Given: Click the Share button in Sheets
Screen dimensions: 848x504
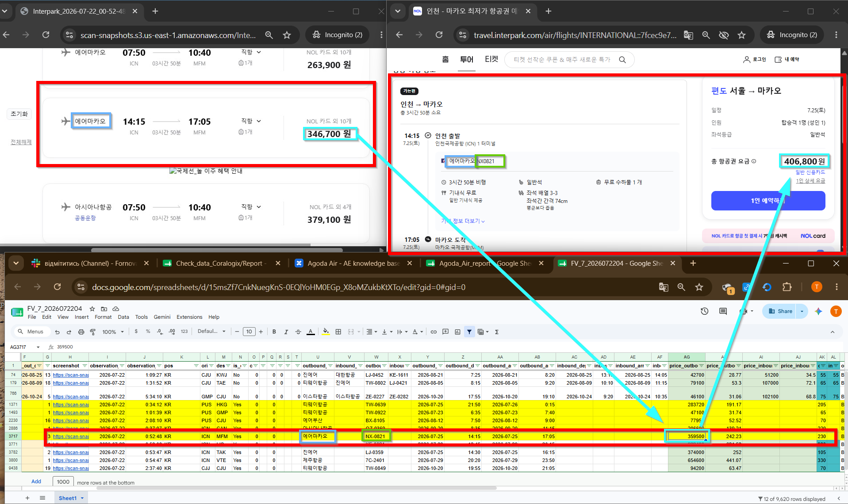Looking at the screenshot, I should 780,311.
